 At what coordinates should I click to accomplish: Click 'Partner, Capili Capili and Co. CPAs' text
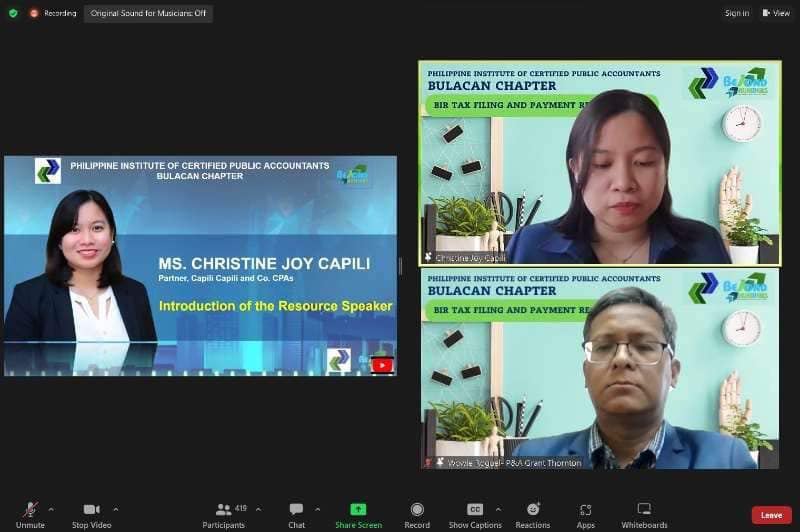tap(226, 278)
